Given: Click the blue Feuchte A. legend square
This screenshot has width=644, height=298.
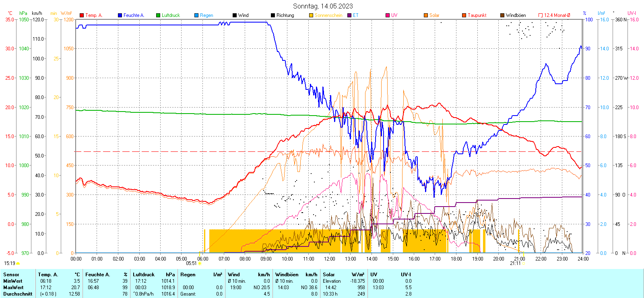Looking at the screenshot, I should [120, 15].
